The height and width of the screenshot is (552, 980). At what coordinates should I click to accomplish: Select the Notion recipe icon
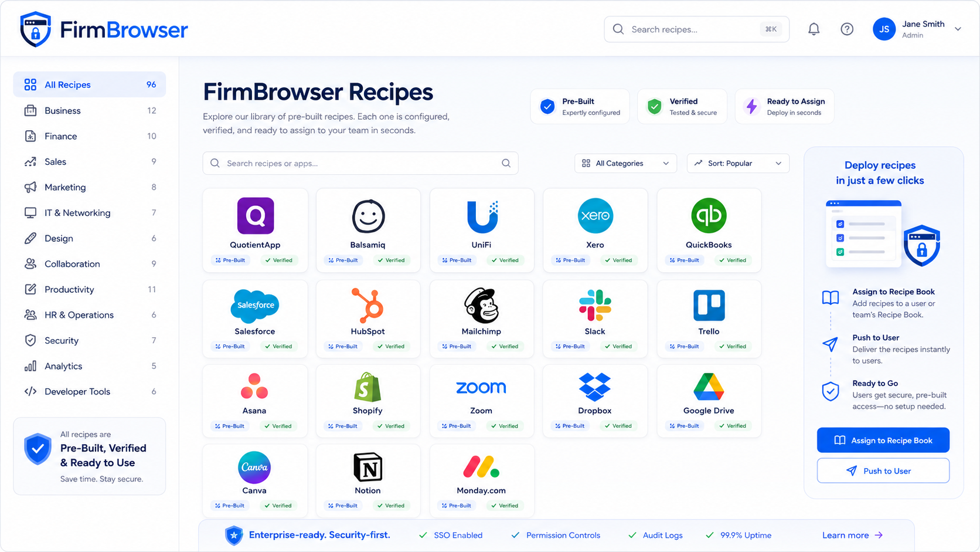click(x=367, y=467)
